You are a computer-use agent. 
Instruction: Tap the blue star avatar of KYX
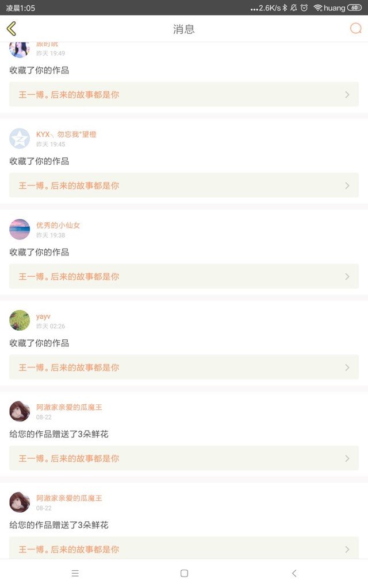click(20, 138)
